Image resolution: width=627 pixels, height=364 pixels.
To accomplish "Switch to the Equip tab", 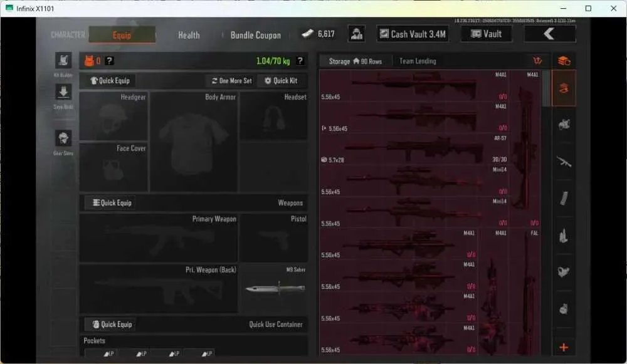I will (122, 34).
